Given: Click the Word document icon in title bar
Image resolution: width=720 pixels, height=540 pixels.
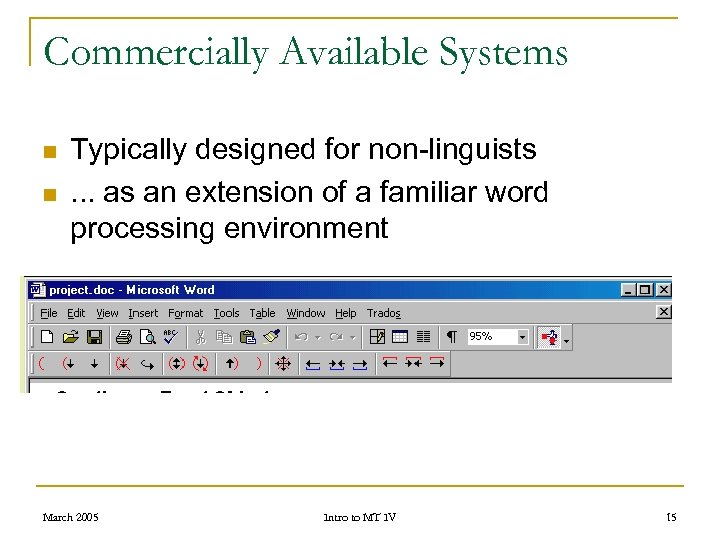Looking at the screenshot, I should pyautogui.click(x=38, y=290).
